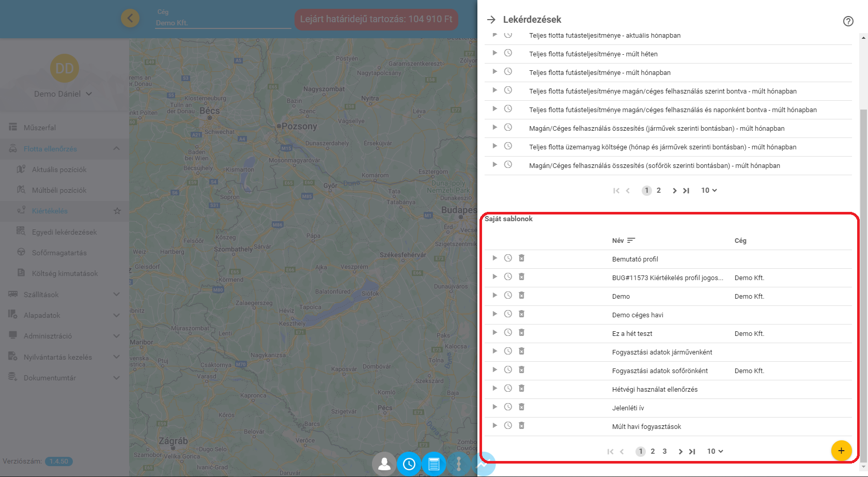This screenshot has height=477, width=868.
Task: Go to page 3 of own templates
Action: 664,451
